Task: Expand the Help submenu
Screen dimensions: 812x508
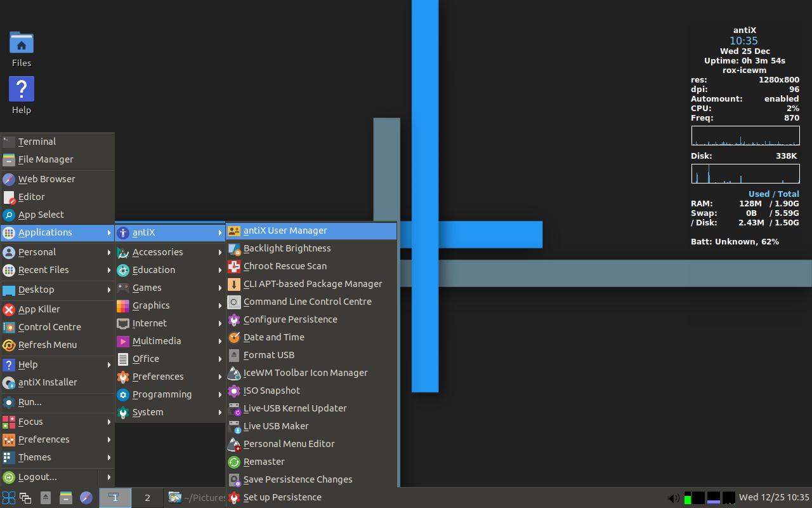Action: tap(58, 364)
